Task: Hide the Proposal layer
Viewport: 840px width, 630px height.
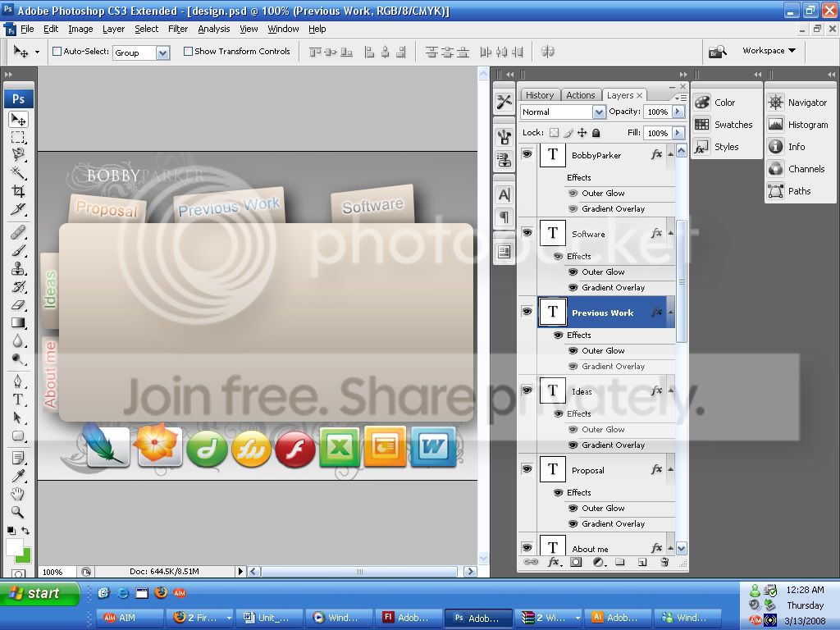Action: pos(527,468)
